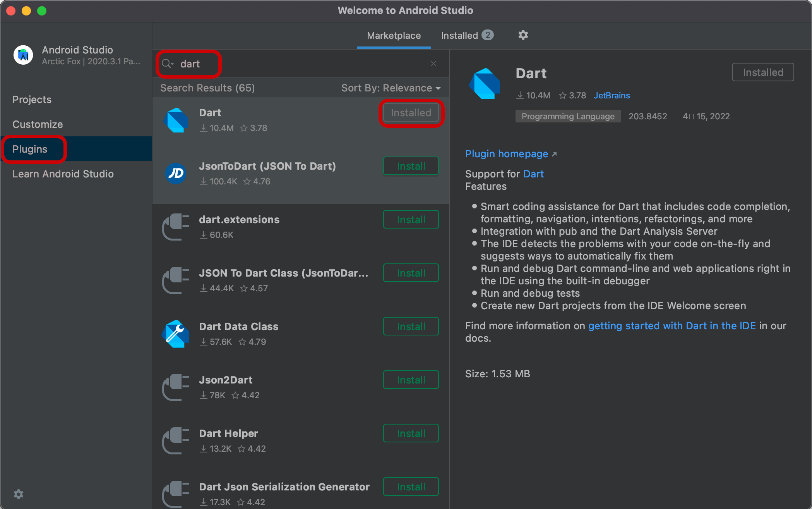Viewport: 812px width, 509px height.
Task: Click the Programming Language tag
Action: click(568, 116)
